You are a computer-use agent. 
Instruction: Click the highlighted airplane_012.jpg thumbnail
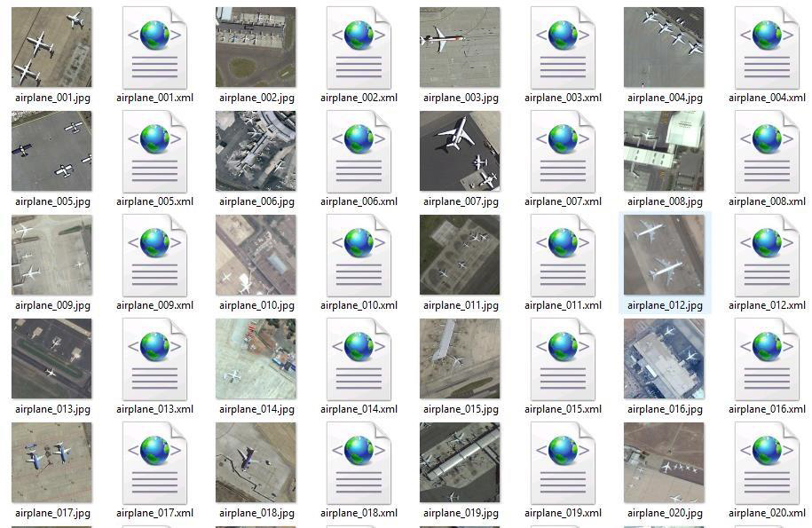[664, 256]
